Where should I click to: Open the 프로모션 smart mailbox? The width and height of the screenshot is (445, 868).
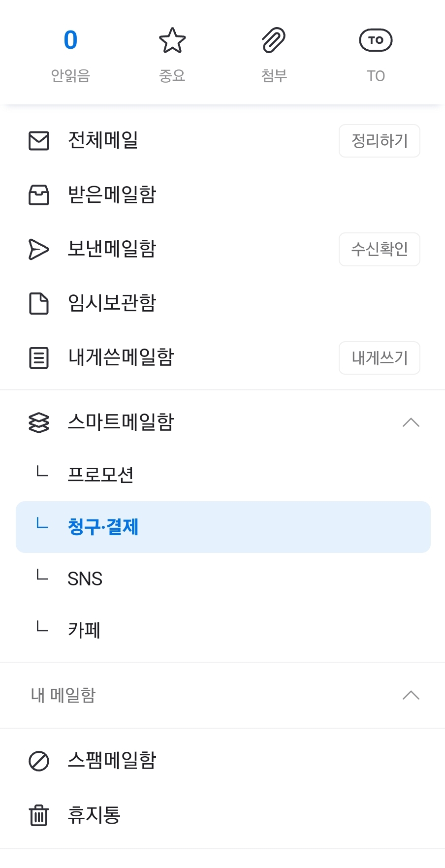[x=101, y=475]
